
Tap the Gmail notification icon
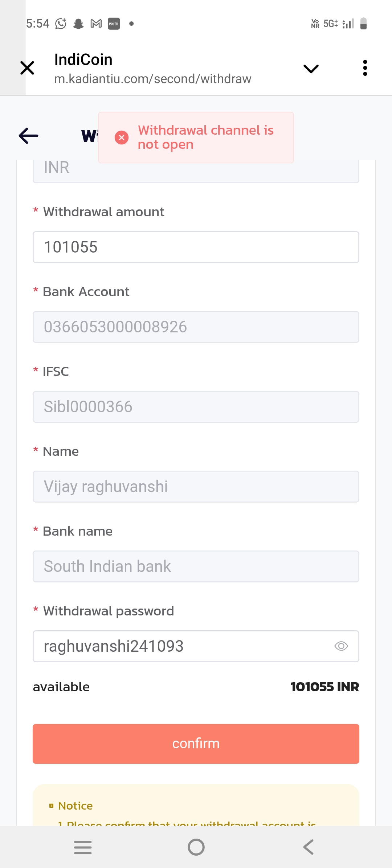96,24
